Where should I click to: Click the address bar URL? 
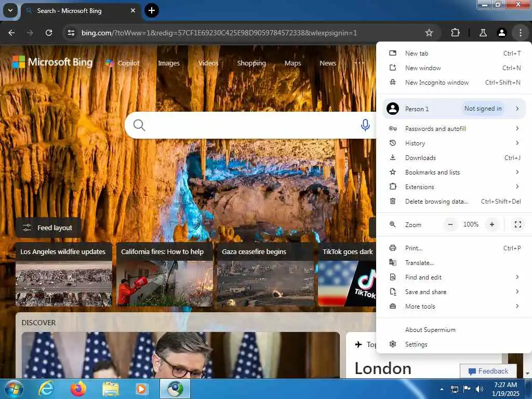(219, 33)
